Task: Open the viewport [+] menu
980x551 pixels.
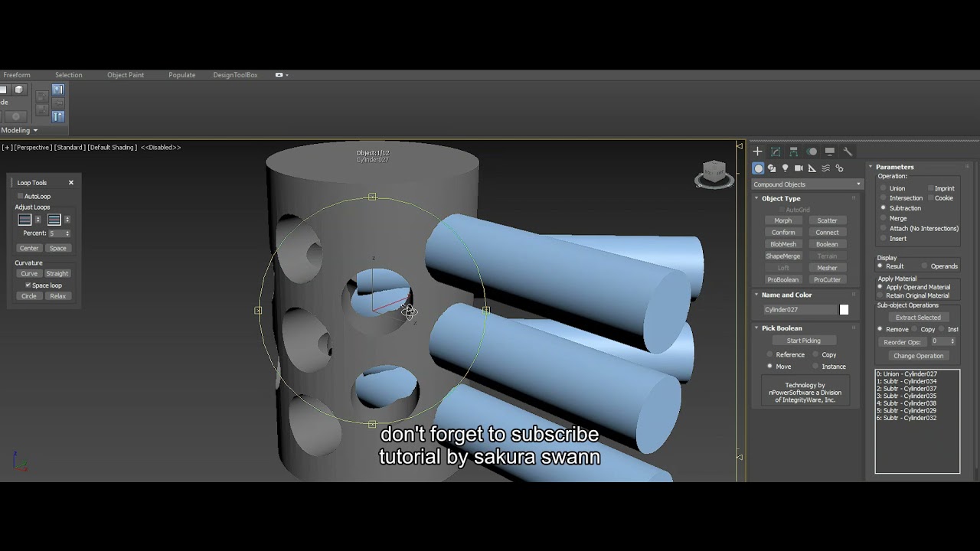Action: coord(6,148)
